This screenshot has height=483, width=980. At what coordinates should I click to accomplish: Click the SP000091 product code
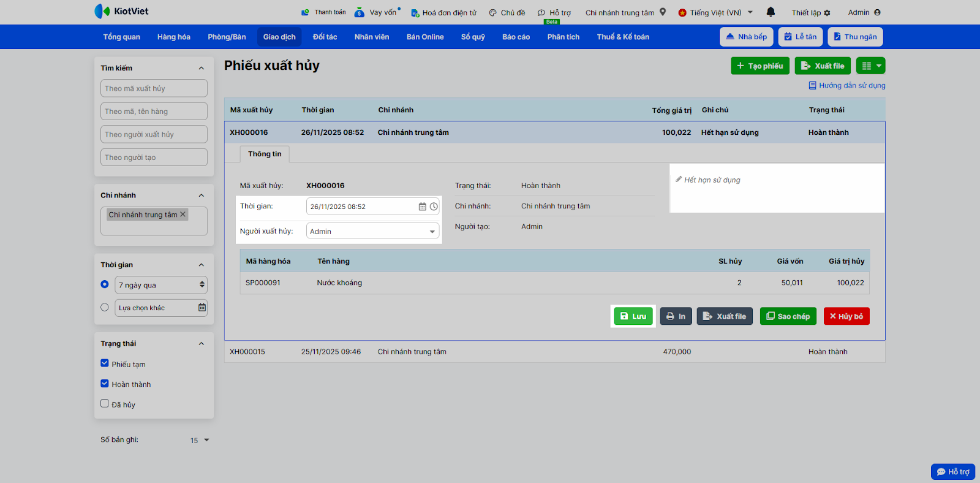click(263, 283)
